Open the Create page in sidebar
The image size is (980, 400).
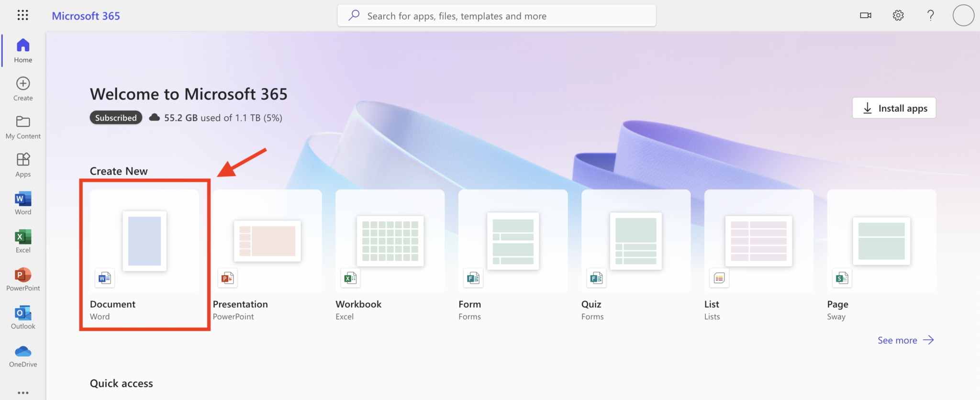pos(23,89)
